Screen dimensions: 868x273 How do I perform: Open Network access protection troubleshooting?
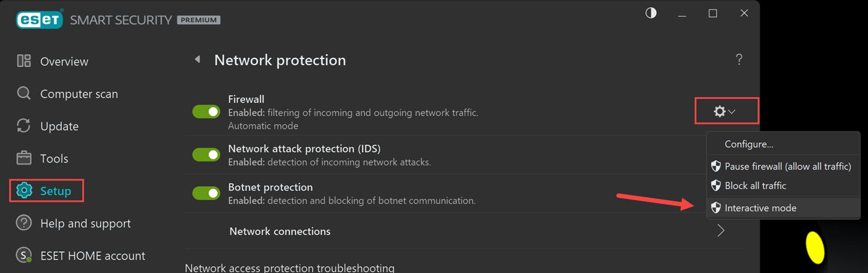289,268
